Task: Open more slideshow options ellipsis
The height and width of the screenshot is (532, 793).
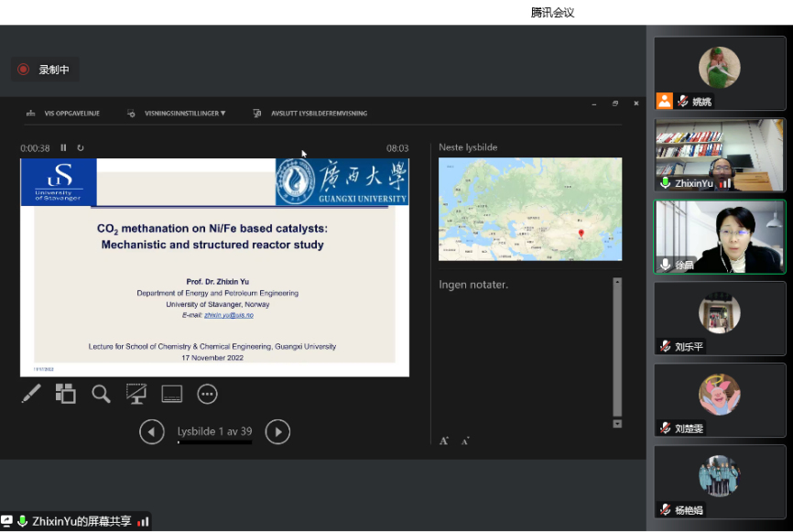Action: [208, 394]
